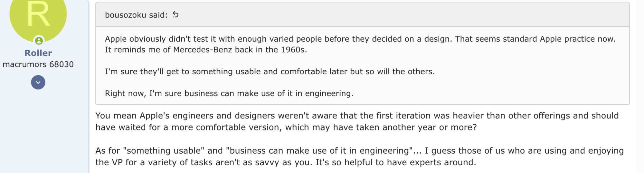
Task: Click the sentence 'It's so helpful to have experts around'
Action: (x=396, y=162)
